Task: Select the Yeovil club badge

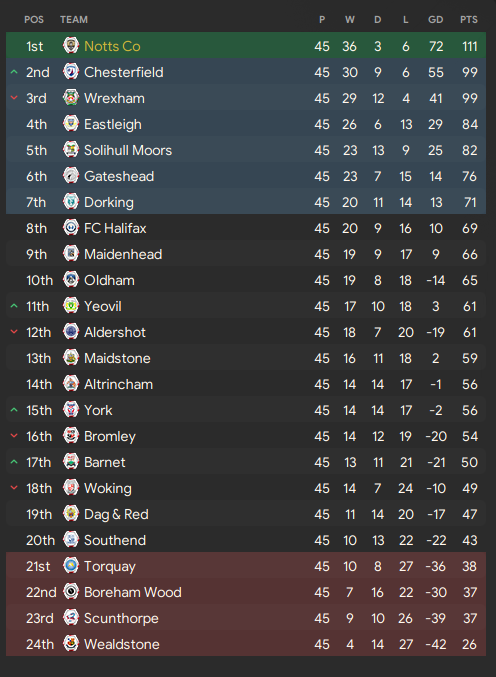Action: click(x=71, y=306)
